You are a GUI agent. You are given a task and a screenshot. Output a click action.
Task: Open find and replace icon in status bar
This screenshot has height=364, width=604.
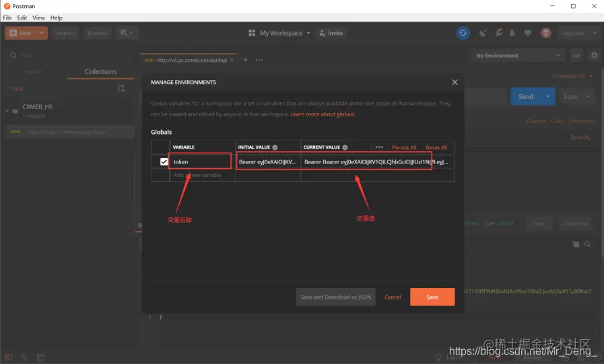(24, 357)
